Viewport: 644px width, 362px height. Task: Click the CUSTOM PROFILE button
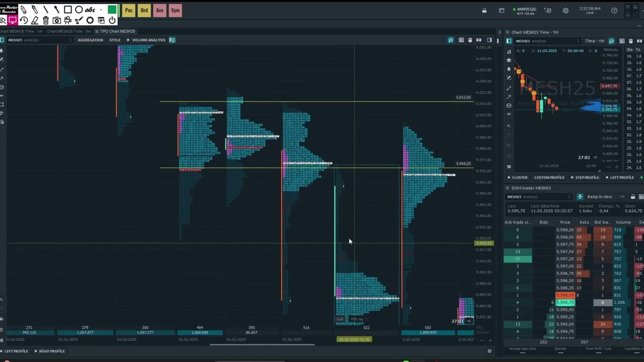coord(549,177)
